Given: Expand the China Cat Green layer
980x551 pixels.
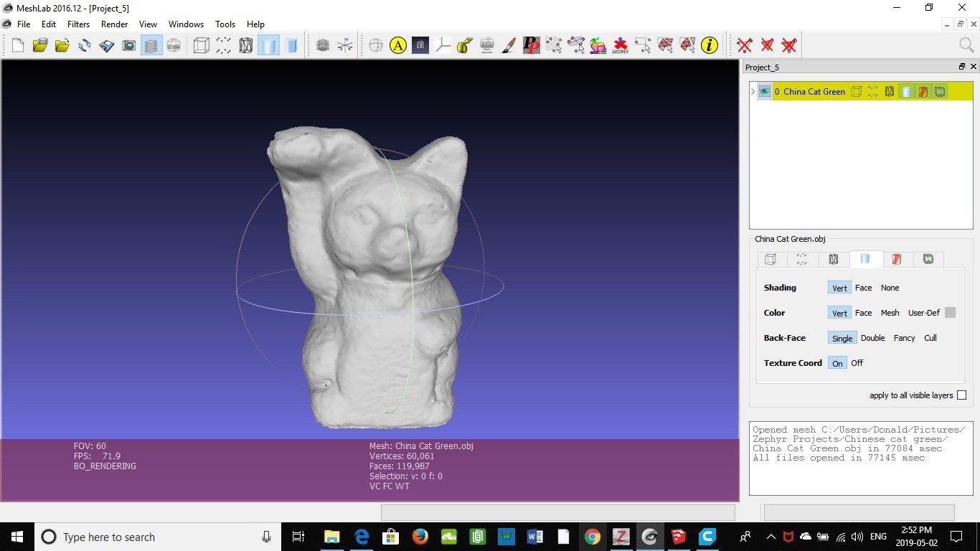Looking at the screenshot, I should [x=753, y=91].
